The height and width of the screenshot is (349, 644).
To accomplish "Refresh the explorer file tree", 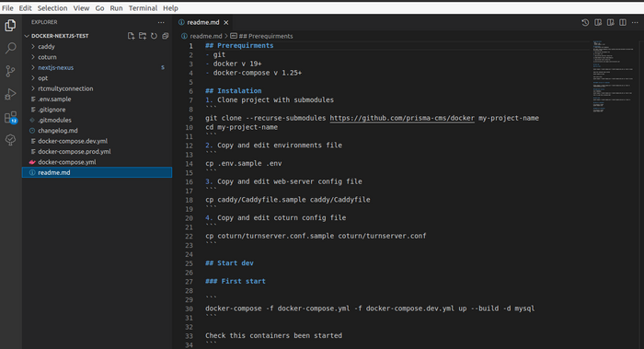I will point(154,36).
